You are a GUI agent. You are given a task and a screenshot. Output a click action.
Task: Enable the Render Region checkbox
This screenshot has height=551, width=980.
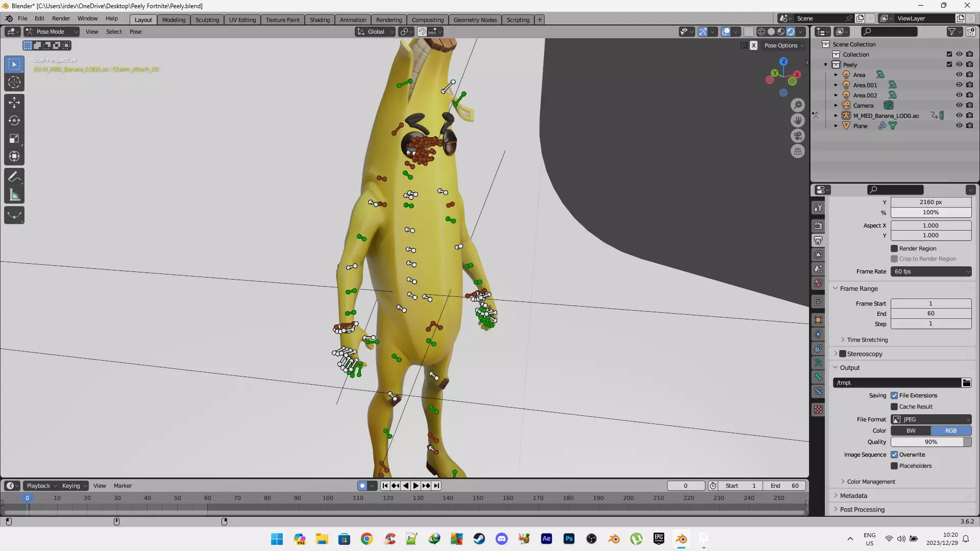coord(894,248)
